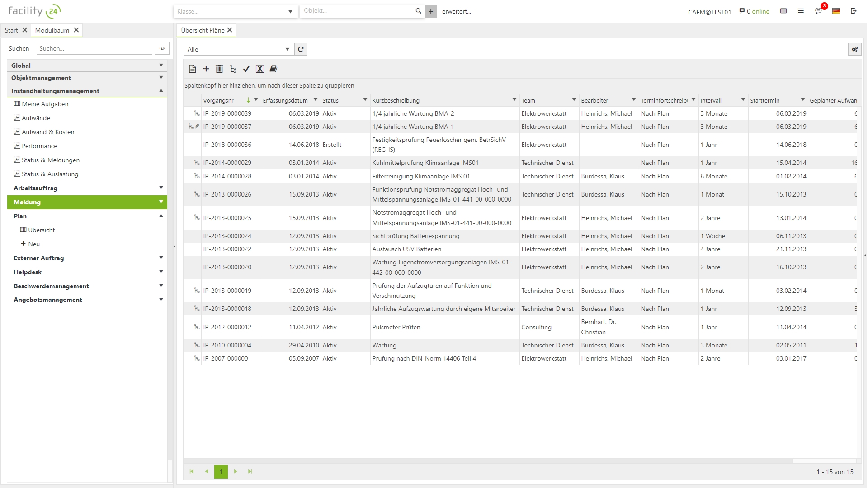Click the trash delete icon in toolbar
Screen dimensions: 868x488
[x=219, y=69]
